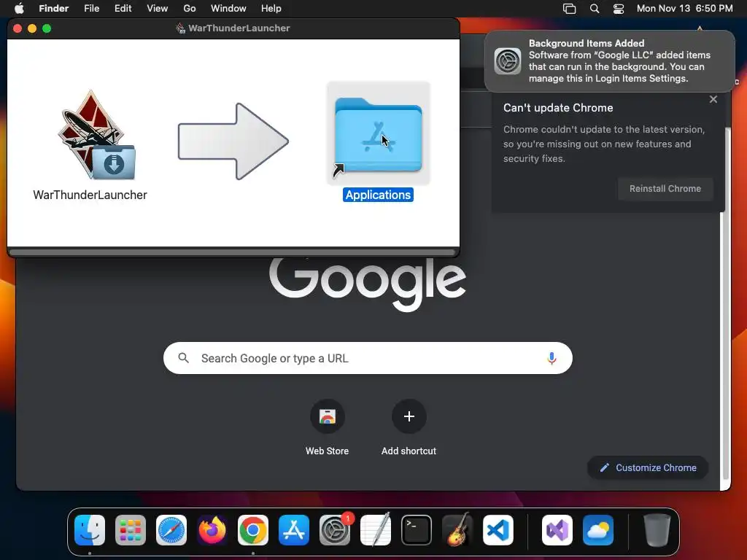Open the View menu
747x560 pixels.
(158, 8)
